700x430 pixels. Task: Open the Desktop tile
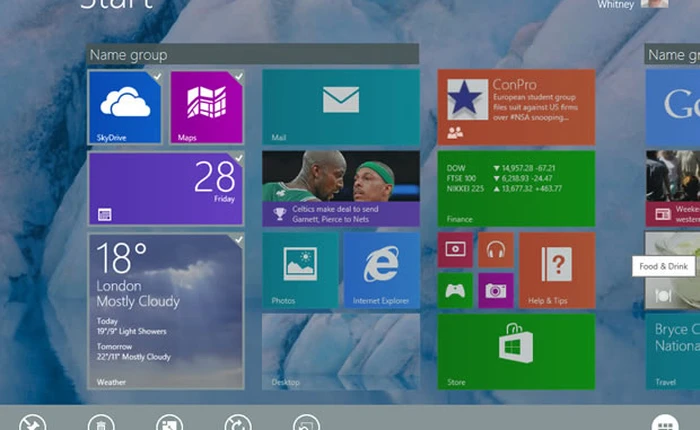pos(341,351)
